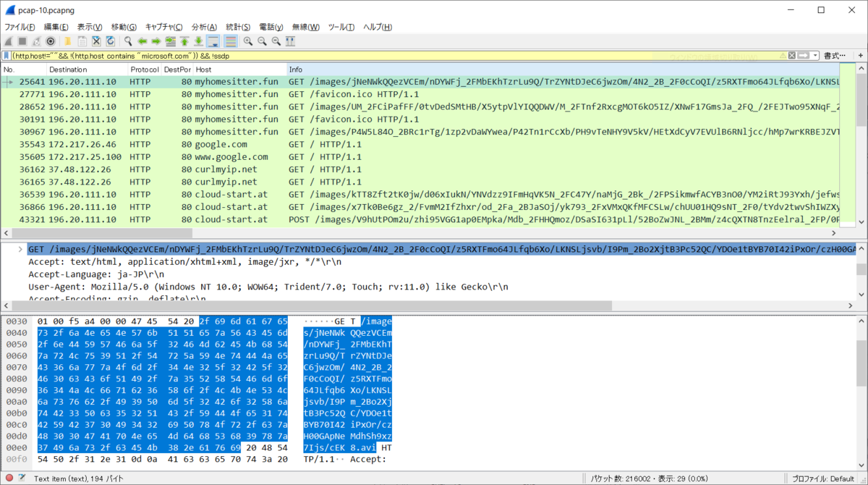Viewport: 868px width, 485px height.
Task: Open the ツール(T) menu
Action: [x=341, y=27]
